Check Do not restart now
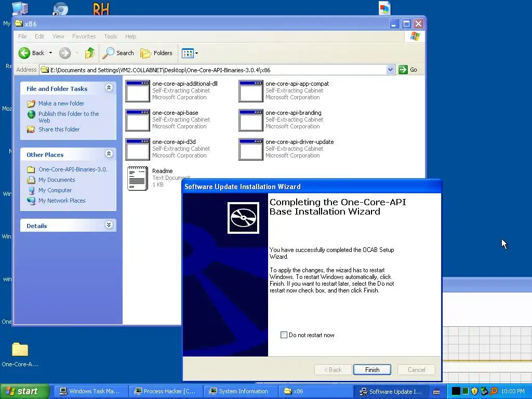Image resolution: width=532 pixels, height=399 pixels. click(x=284, y=335)
